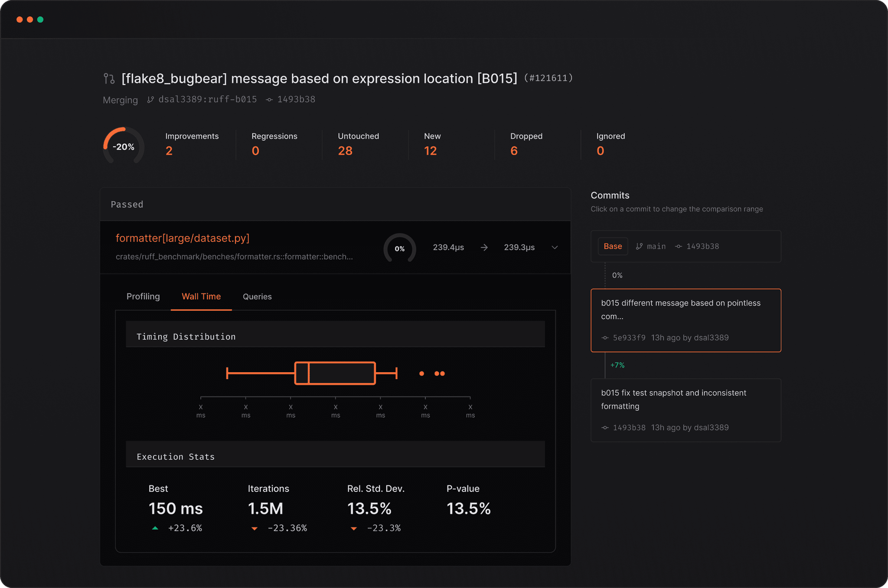
Task: Select the commit card starting with 'b015 different message'
Action: 685,321
